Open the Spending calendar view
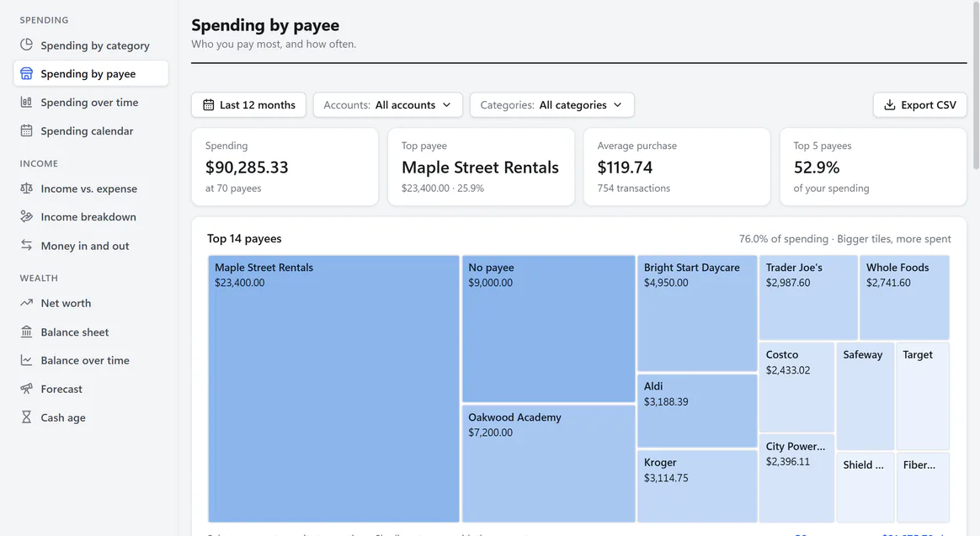Image resolution: width=980 pixels, height=536 pixels. click(91, 131)
